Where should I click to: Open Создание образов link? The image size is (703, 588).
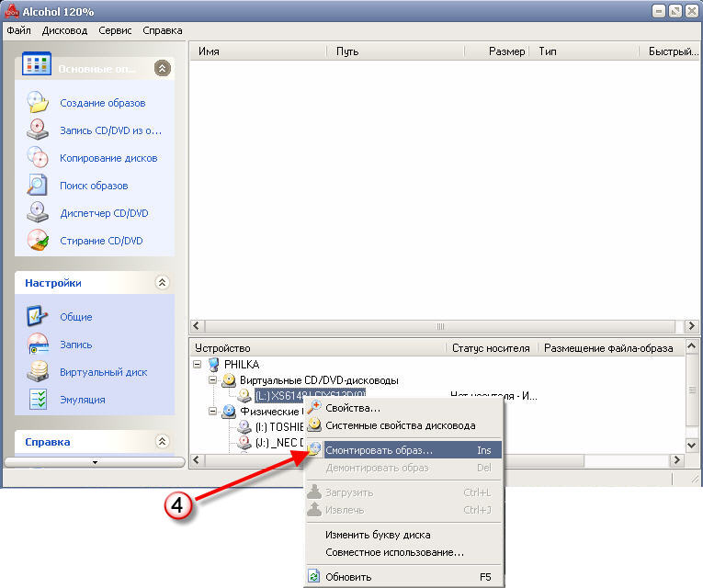[103, 103]
